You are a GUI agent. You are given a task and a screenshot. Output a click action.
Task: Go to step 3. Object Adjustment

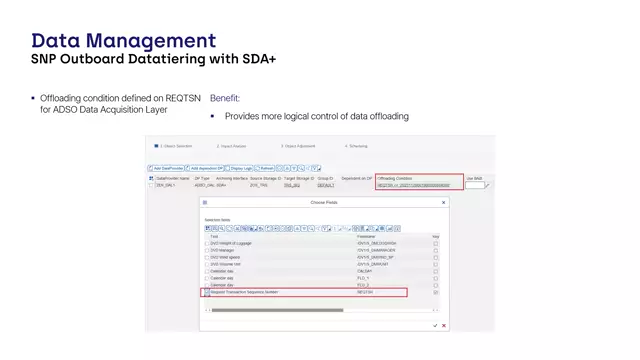pyautogui.click(x=298, y=146)
